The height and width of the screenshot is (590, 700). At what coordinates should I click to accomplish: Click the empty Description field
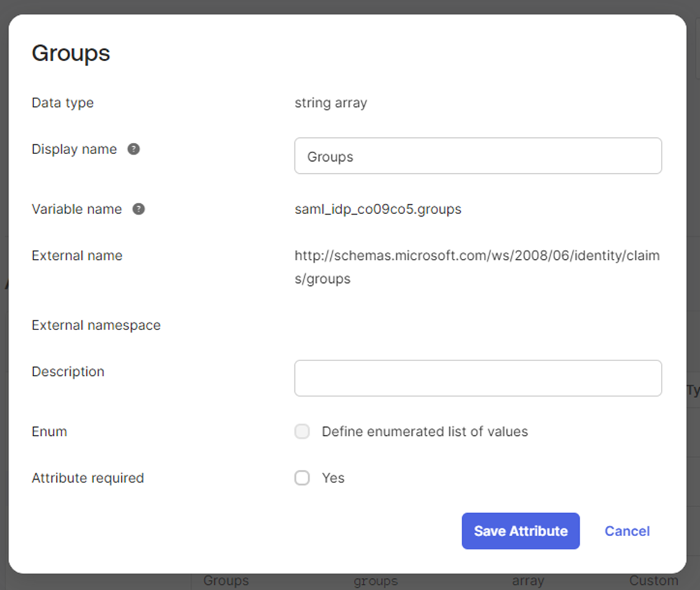[478, 378]
